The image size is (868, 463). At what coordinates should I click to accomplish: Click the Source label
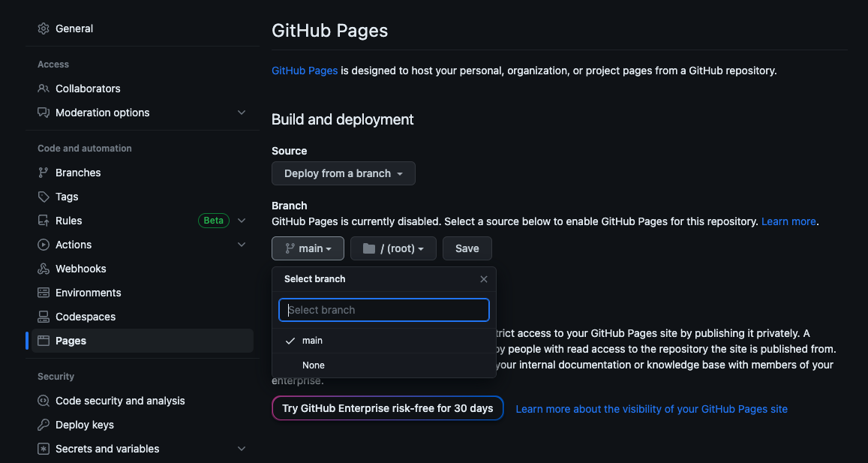pos(290,151)
